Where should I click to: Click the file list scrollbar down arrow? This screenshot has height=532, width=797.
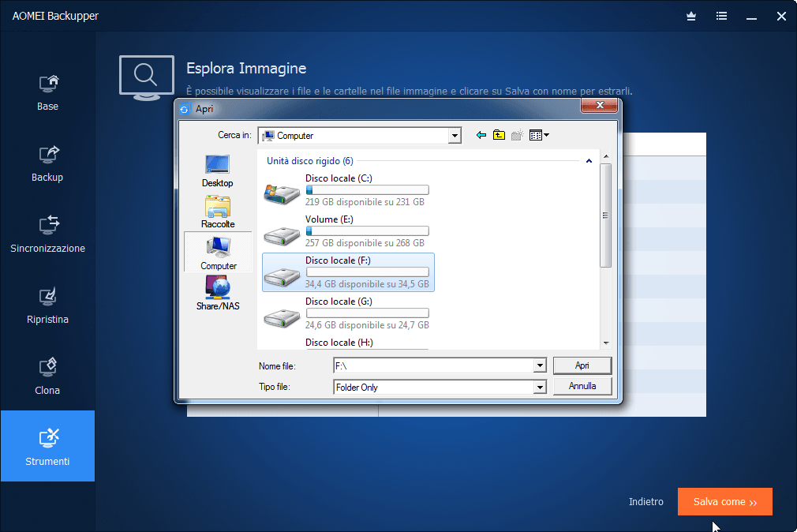pos(606,343)
